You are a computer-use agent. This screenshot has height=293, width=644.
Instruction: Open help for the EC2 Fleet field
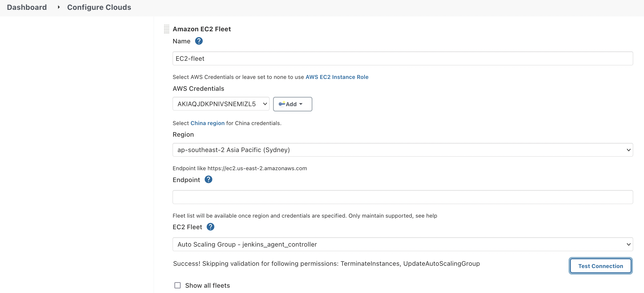pos(210,227)
